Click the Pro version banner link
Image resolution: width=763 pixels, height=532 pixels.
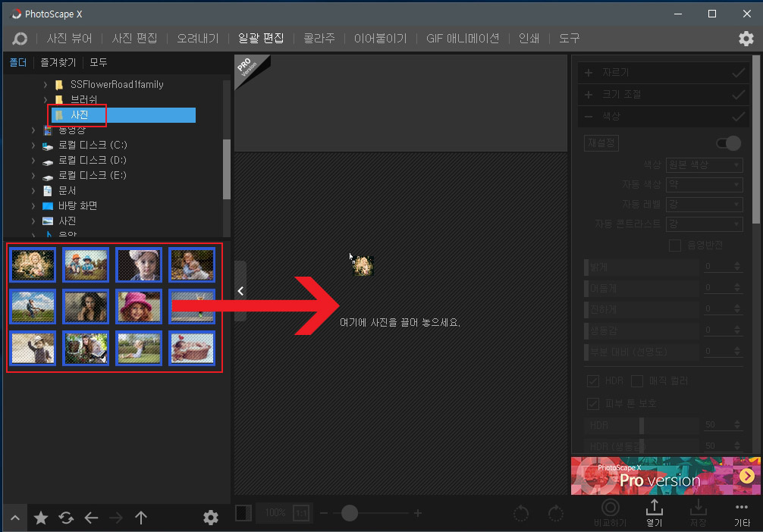pos(665,477)
